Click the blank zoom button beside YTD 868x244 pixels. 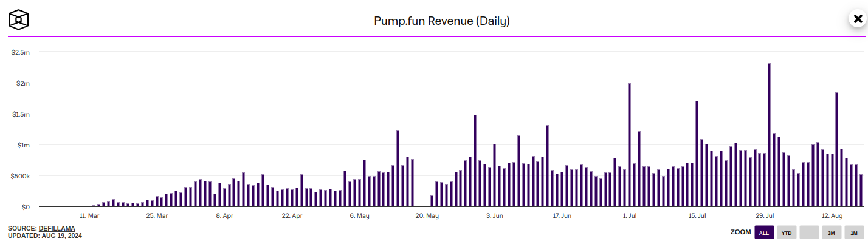point(809,232)
